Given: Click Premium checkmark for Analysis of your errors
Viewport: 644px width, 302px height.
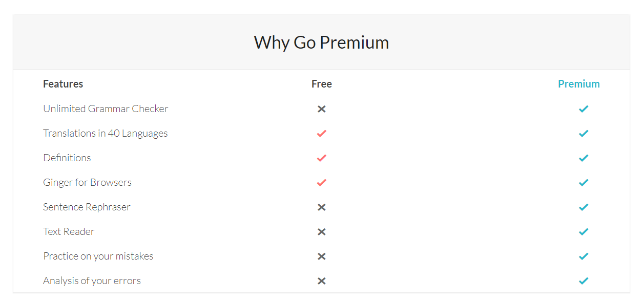Looking at the screenshot, I should click(x=584, y=281).
